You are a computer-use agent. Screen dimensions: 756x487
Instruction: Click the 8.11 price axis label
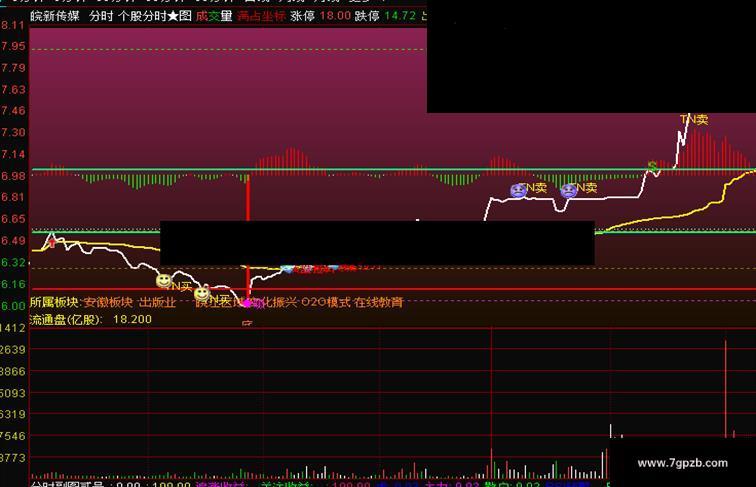point(13,25)
